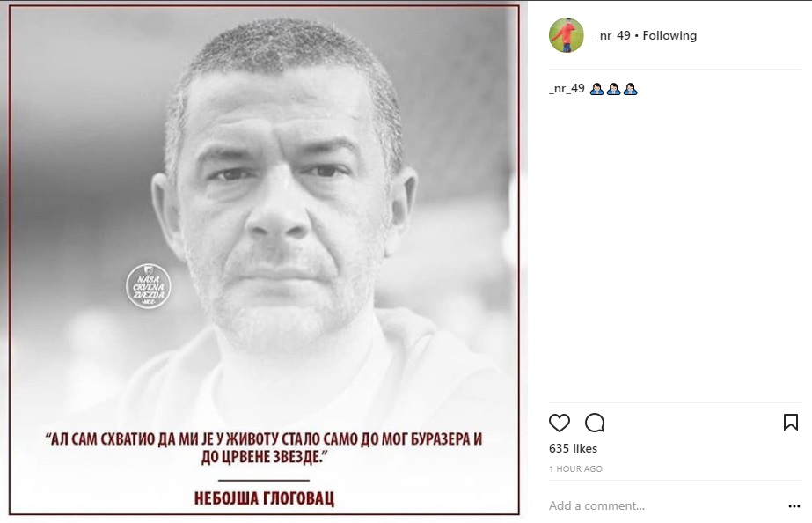
Task: Click the red Cyrillic quote text
Action: [264, 448]
